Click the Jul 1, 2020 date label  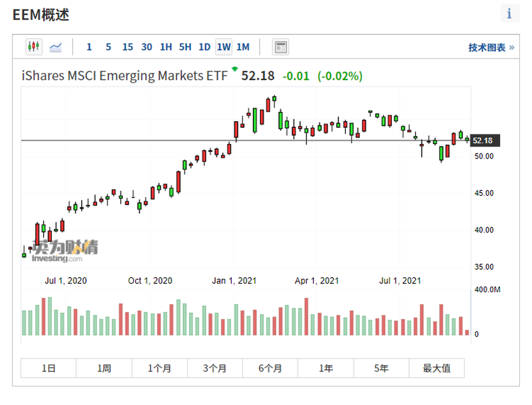(66, 281)
